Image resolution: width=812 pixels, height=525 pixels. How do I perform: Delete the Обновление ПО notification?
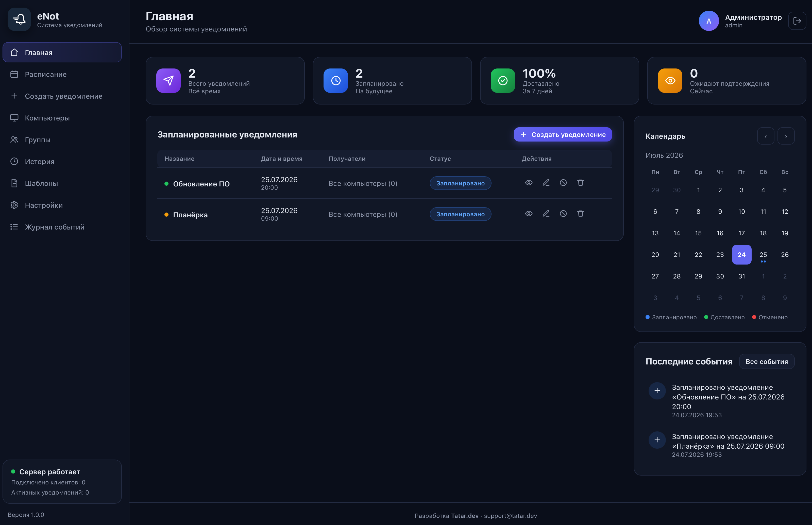pyautogui.click(x=580, y=183)
